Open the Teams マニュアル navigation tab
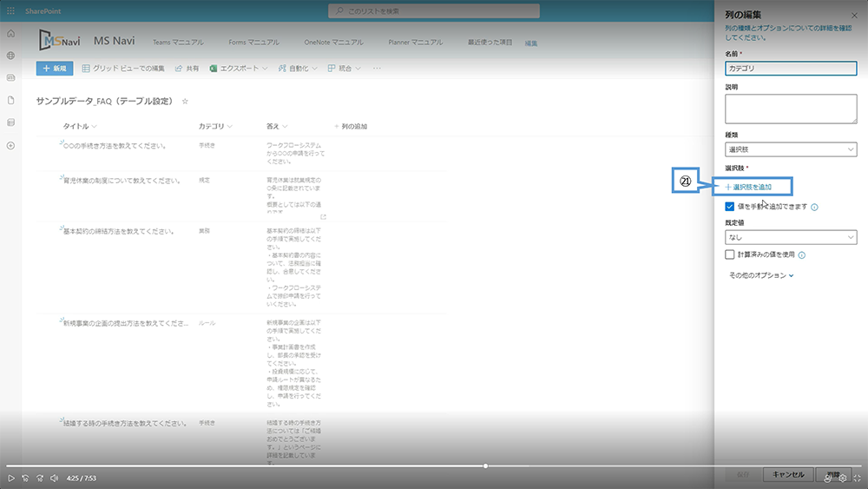The width and height of the screenshot is (868, 489). [178, 42]
